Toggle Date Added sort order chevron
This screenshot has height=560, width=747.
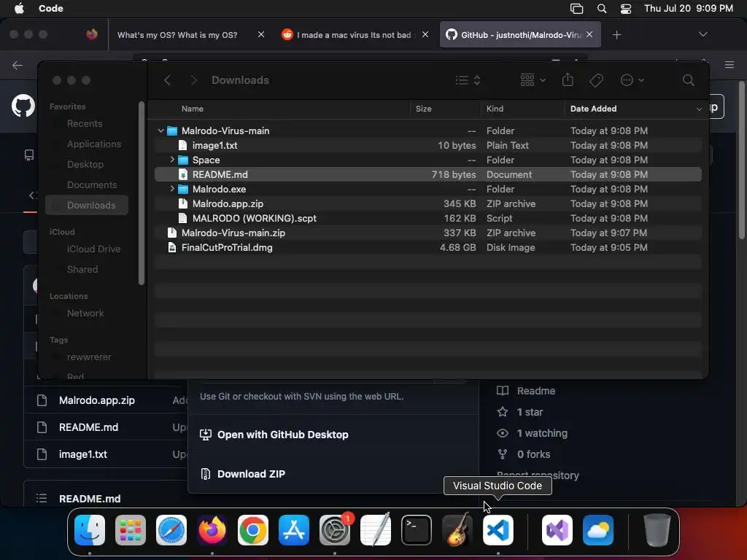point(699,109)
